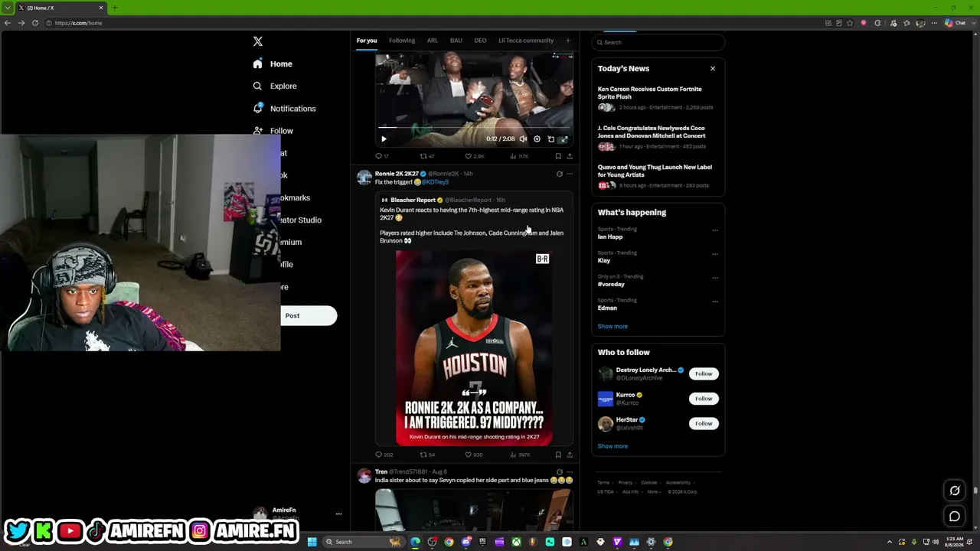Screen dimensions: 980x551
Task: Select the BAU timeline tab
Action: (456, 41)
